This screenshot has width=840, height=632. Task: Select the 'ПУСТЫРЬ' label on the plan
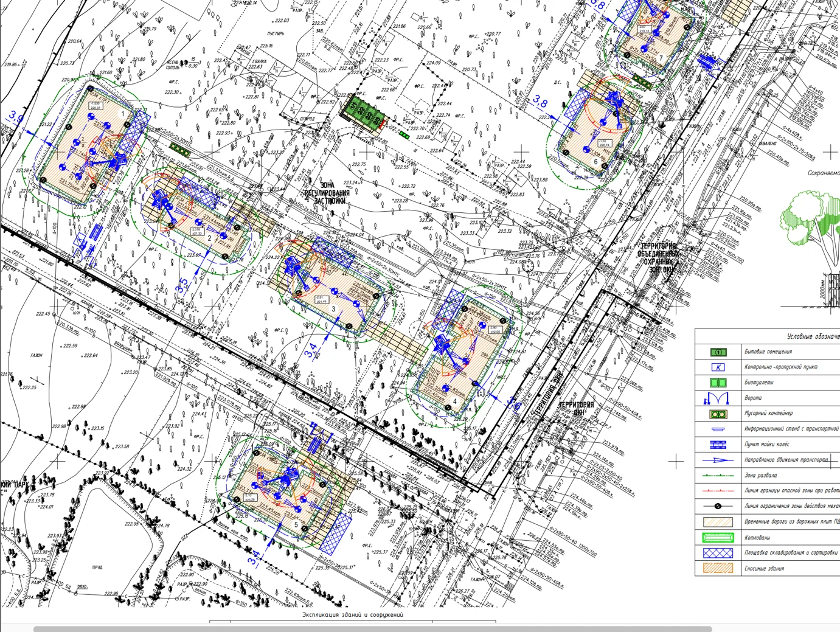point(275,34)
